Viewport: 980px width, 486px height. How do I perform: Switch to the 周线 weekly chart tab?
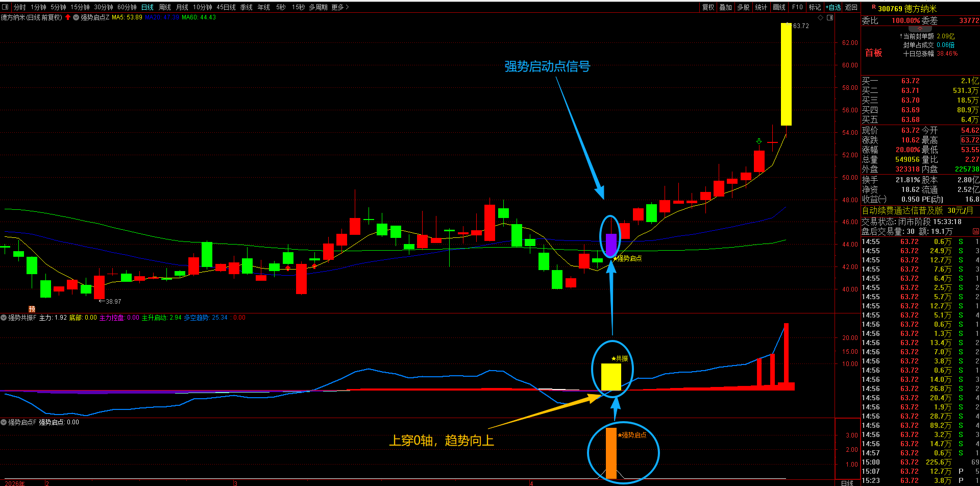164,7
